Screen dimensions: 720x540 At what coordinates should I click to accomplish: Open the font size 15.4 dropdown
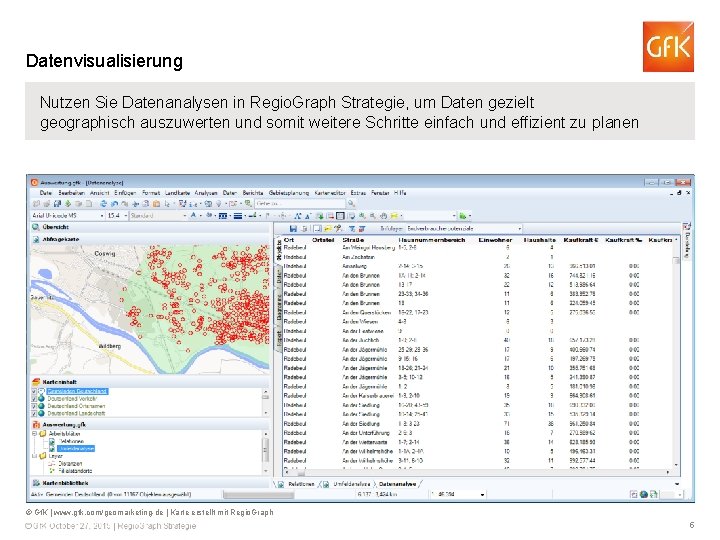tap(126, 215)
